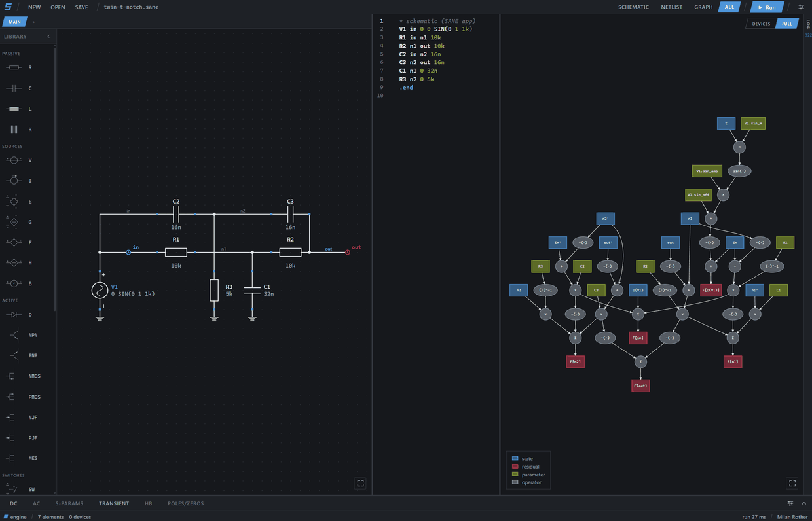Click the red out port marker
This screenshot has height=521, width=812.
click(x=348, y=252)
